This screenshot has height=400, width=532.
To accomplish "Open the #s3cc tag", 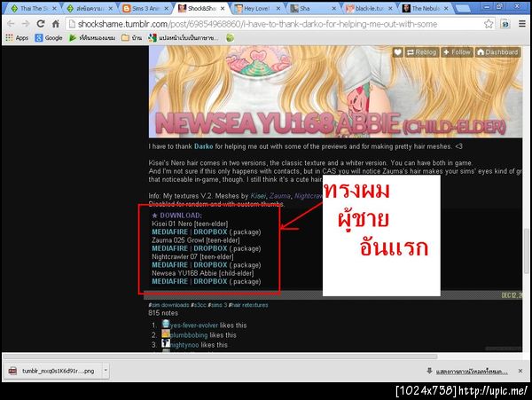I will (x=199, y=305).
